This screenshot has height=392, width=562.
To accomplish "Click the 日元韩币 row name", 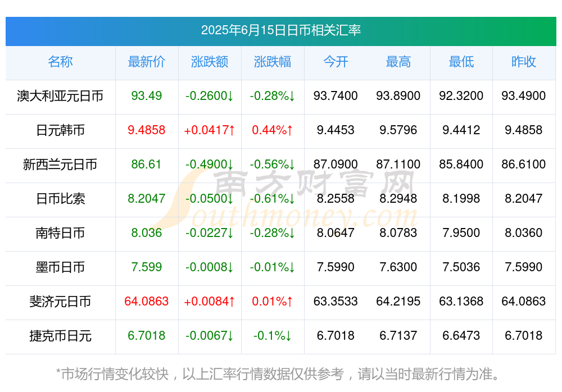I will point(60,130).
